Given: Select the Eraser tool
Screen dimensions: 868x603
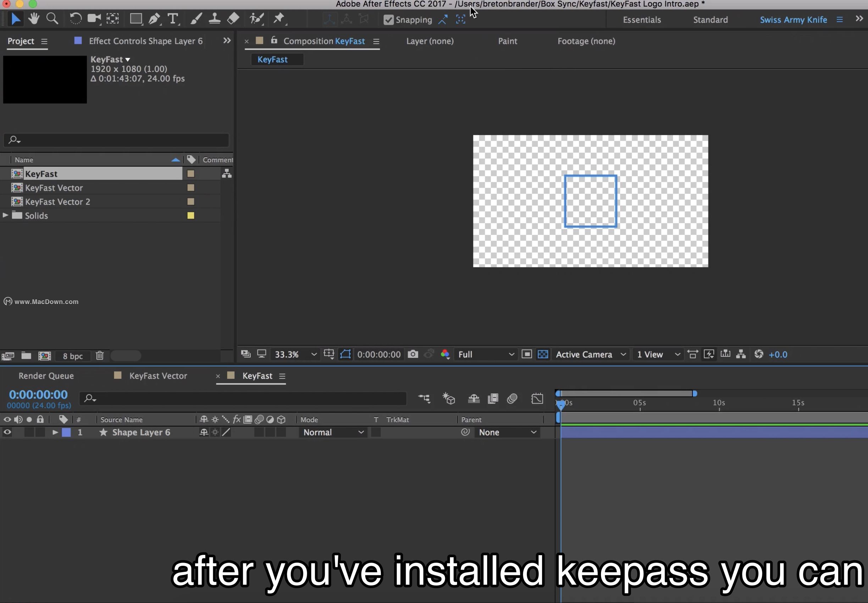Looking at the screenshot, I should (233, 18).
